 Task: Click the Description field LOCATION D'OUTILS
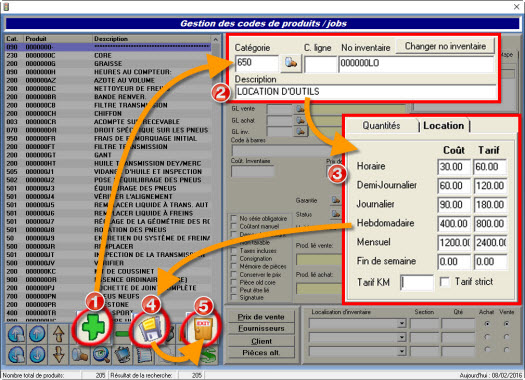tap(366, 92)
